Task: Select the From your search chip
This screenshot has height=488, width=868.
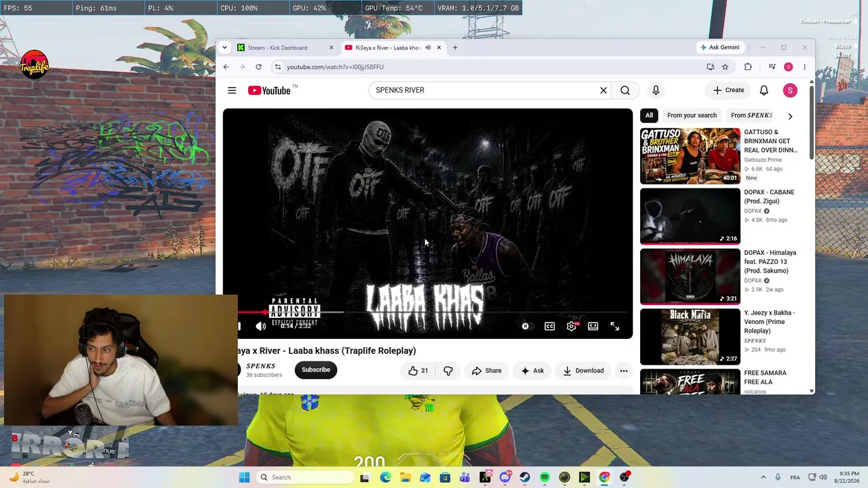Action: coord(692,115)
